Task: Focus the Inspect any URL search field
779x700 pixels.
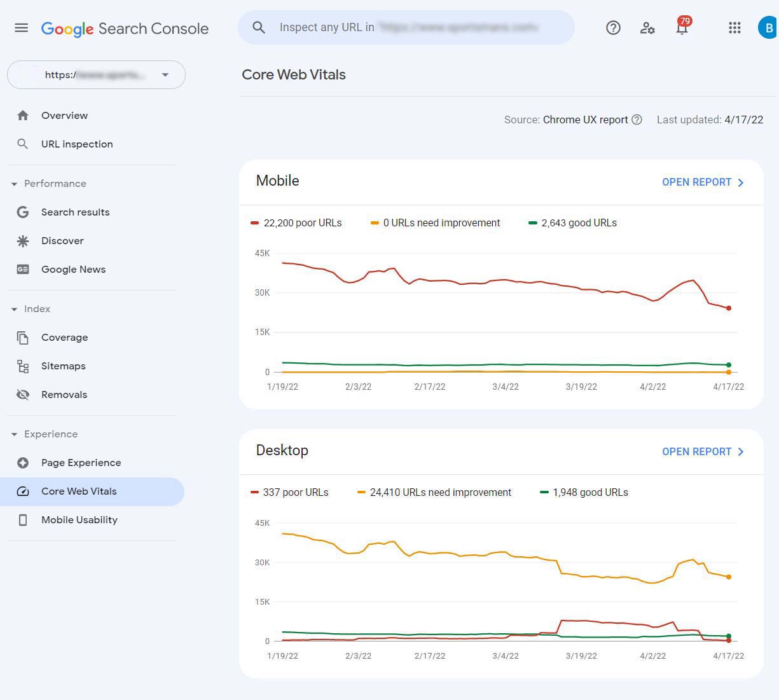Action: [x=406, y=27]
